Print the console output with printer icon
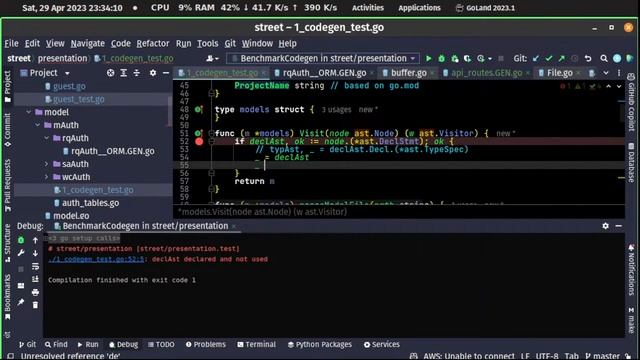The width and height of the screenshot is (640, 360). coord(36,292)
